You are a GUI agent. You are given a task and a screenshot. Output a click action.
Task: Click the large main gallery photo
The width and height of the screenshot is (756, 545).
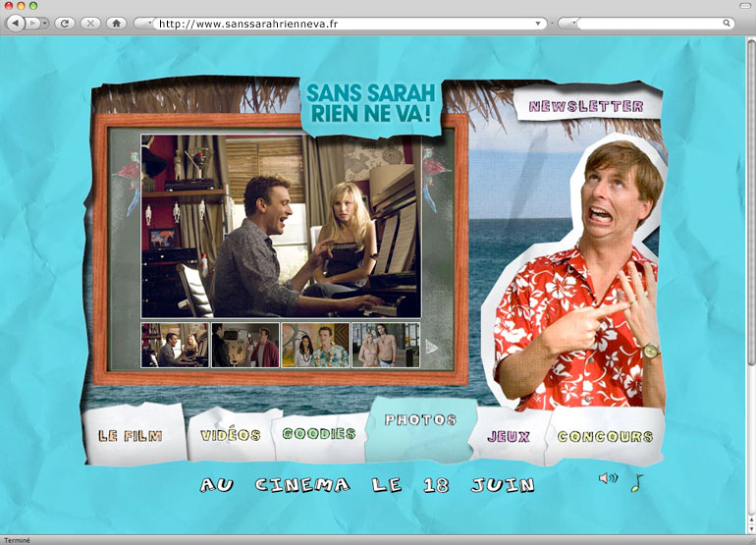click(281, 226)
